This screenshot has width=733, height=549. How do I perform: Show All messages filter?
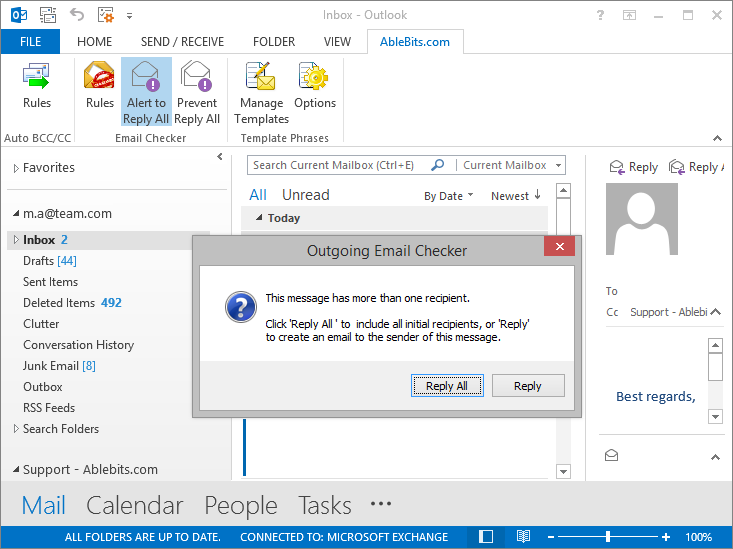pos(258,195)
